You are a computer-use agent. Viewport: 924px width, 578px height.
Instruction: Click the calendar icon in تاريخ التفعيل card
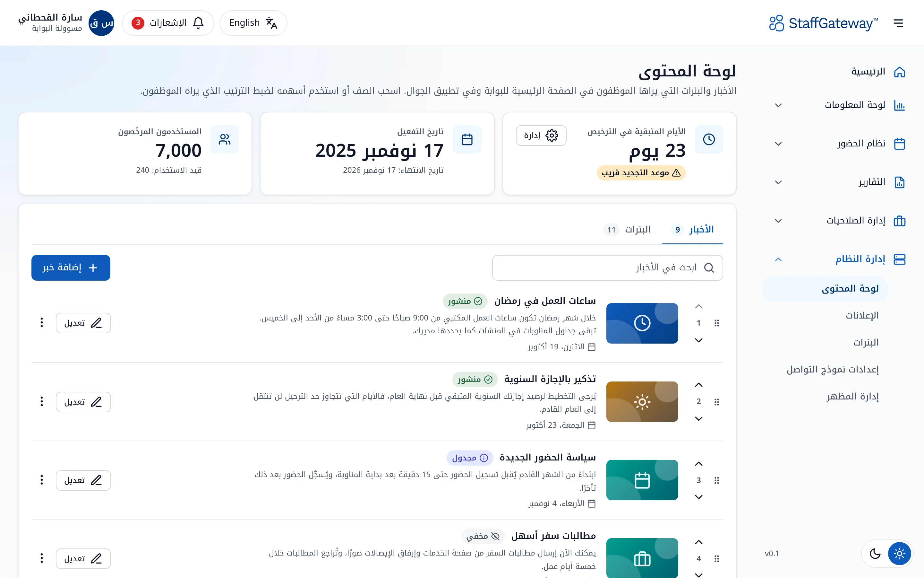click(467, 139)
